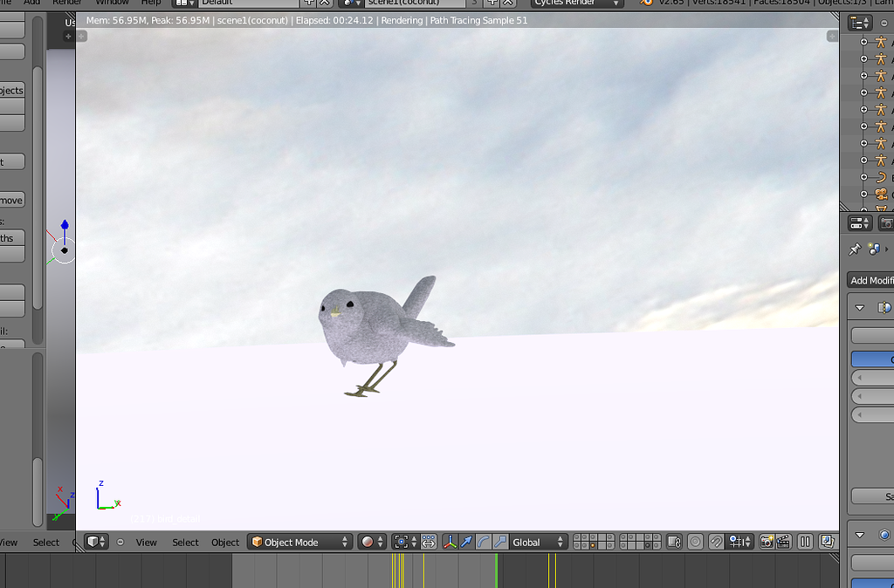Open the Object menu in the 3D View header
Viewport: 894px width, 588px height.
(225, 543)
